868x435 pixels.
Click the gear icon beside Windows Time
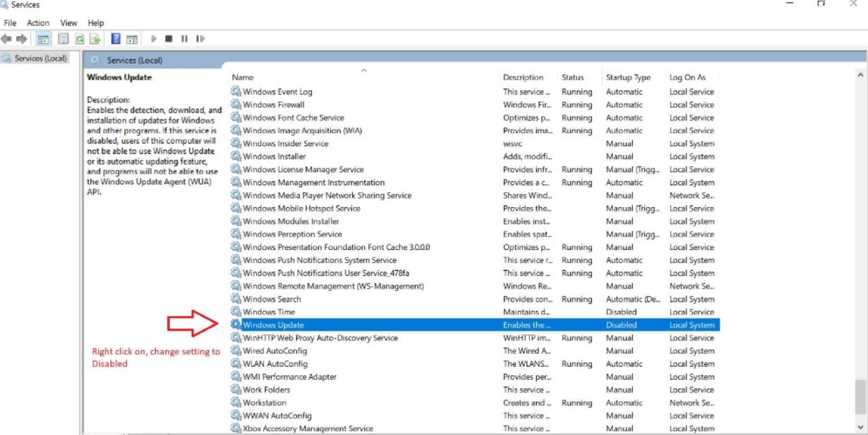[235, 312]
